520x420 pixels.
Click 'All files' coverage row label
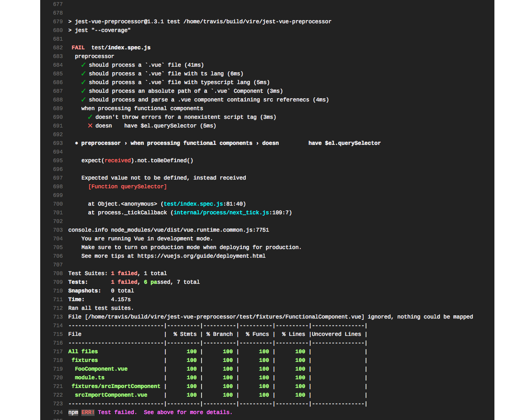click(x=83, y=351)
